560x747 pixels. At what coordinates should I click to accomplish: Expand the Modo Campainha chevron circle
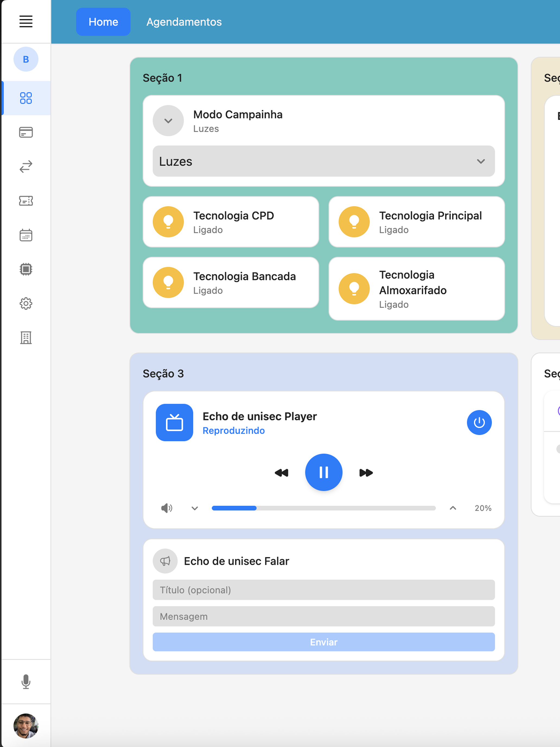tap(168, 121)
